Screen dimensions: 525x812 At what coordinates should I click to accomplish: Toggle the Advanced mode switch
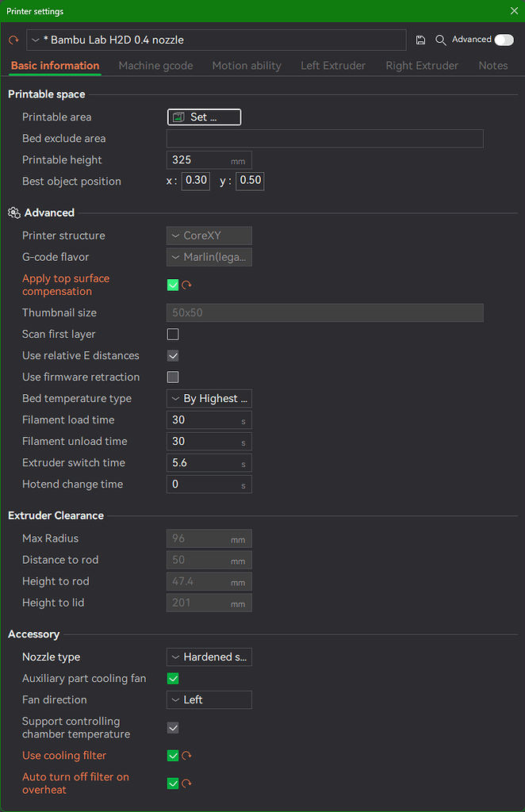pyautogui.click(x=504, y=40)
